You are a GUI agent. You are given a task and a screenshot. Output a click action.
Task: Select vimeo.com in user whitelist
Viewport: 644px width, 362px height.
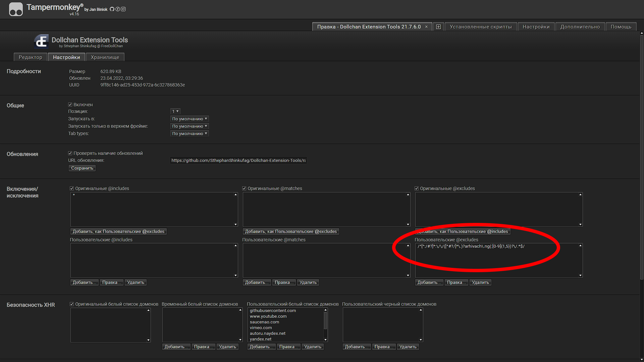pyautogui.click(x=261, y=327)
